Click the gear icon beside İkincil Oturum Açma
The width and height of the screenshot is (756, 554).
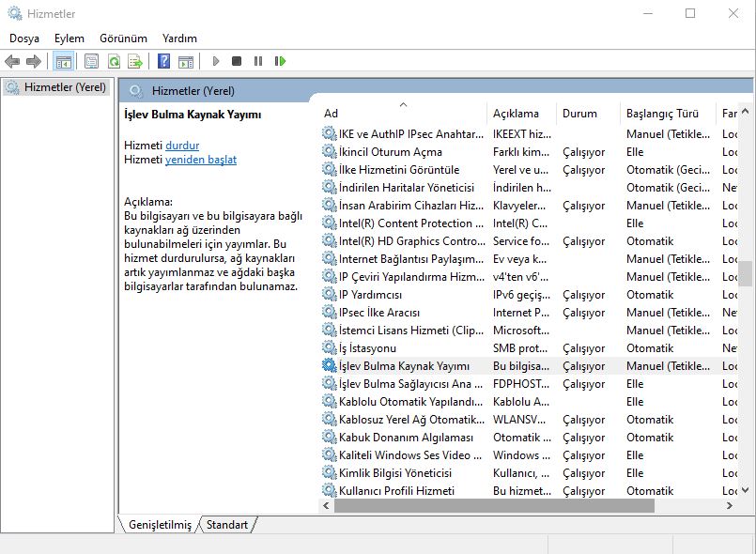(x=330, y=151)
